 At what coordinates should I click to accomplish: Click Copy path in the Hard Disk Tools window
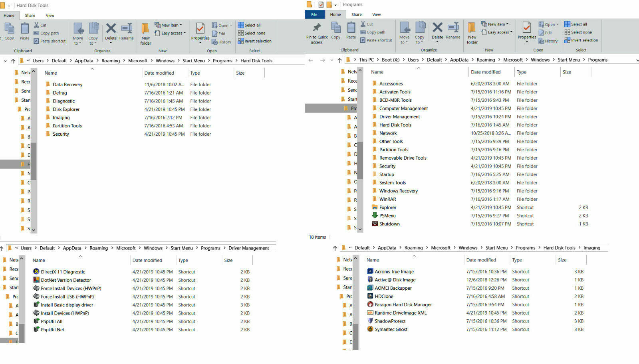[x=46, y=33]
